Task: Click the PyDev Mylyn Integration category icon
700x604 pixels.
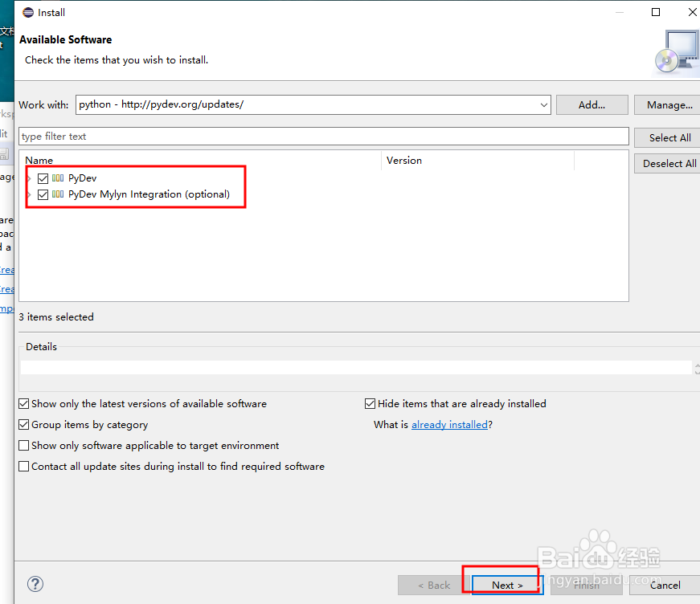Action: 58,194
